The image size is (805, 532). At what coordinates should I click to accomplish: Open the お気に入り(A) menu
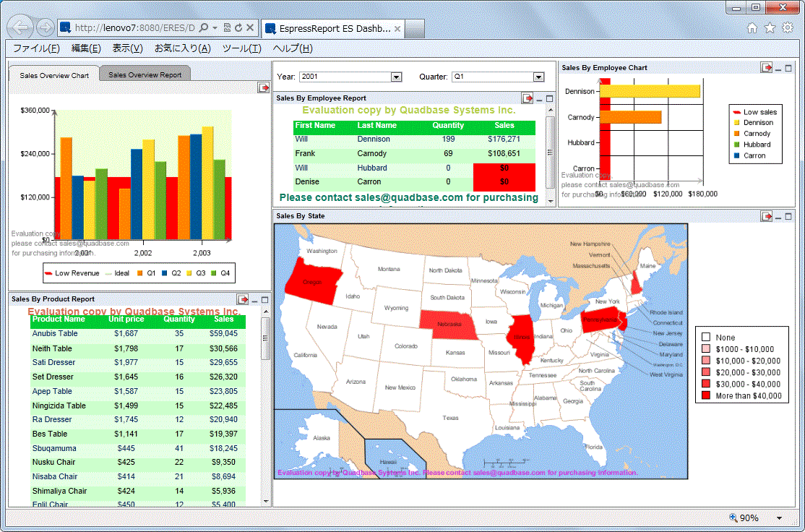point(182,48)
